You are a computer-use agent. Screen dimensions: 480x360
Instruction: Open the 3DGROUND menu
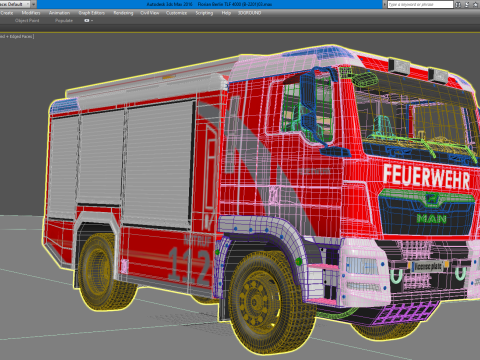tap(249, 13)
